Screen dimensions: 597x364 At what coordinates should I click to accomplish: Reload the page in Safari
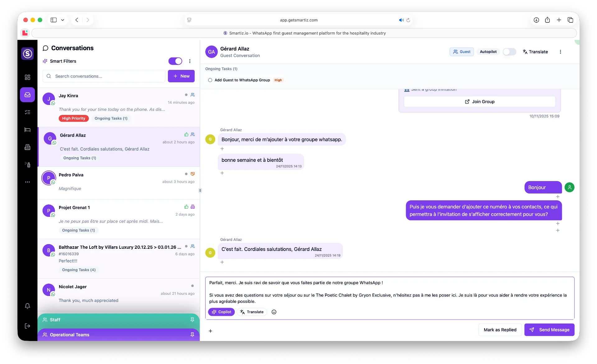coord(408,20)
